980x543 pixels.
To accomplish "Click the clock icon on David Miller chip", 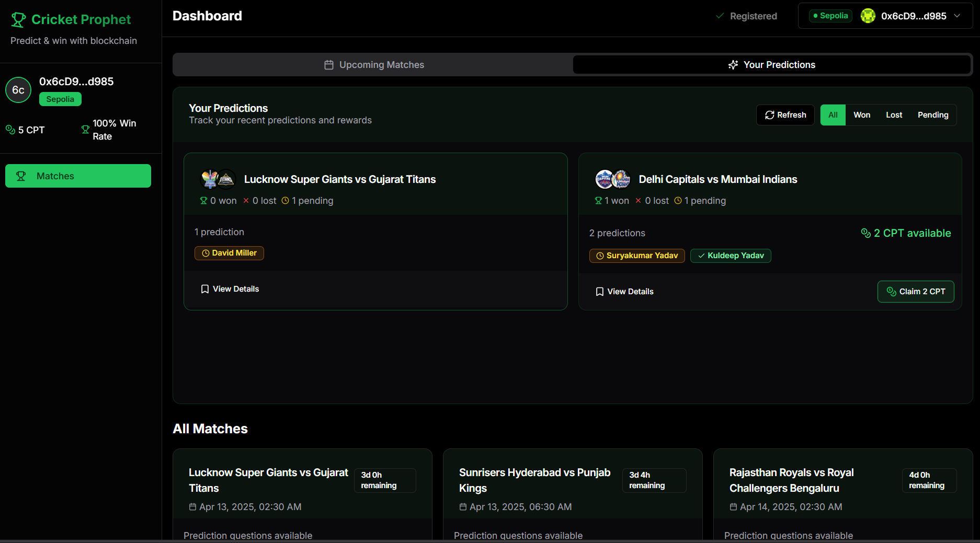I will click(206, 253).
